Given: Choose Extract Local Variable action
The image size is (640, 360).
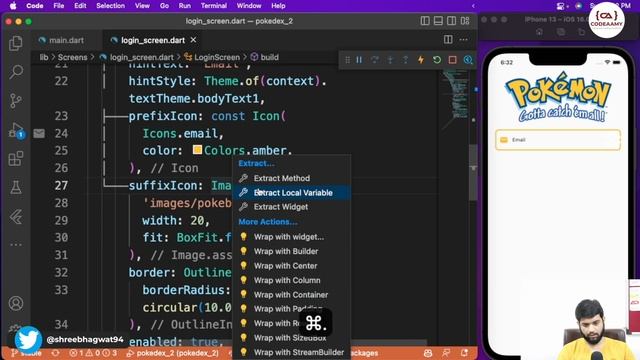Looking at the screenshot, I should [291, 193].
